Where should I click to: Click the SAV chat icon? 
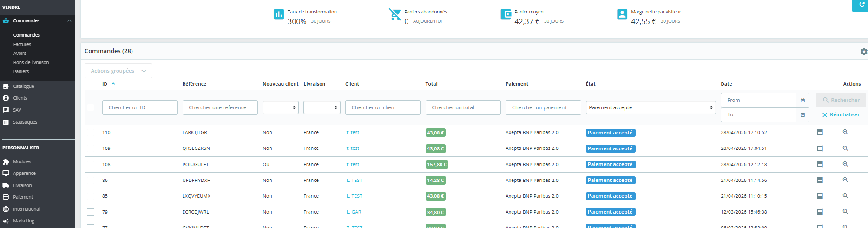pos(6,110)
